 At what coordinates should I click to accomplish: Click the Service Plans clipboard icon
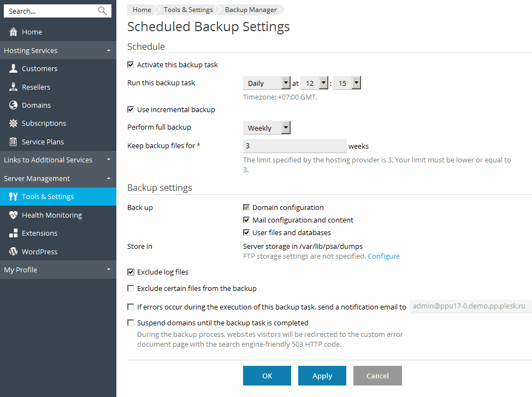[x=14, y=142]
